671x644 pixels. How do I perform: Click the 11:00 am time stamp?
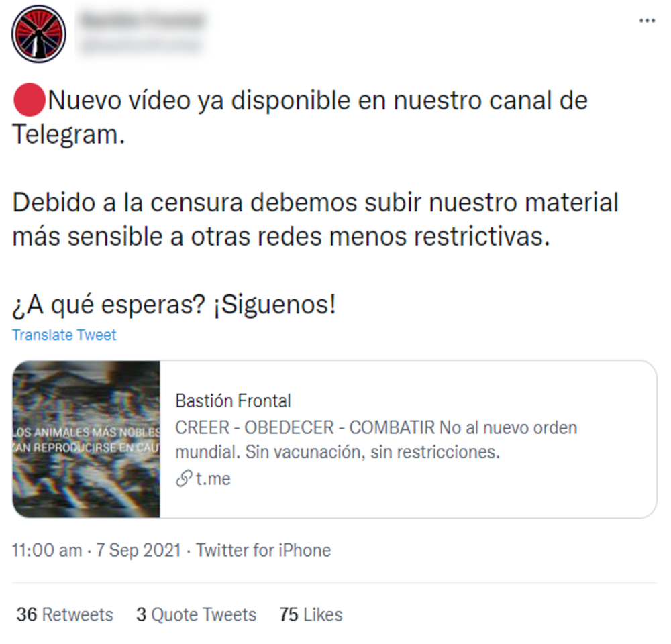click(x=47, y=550)
